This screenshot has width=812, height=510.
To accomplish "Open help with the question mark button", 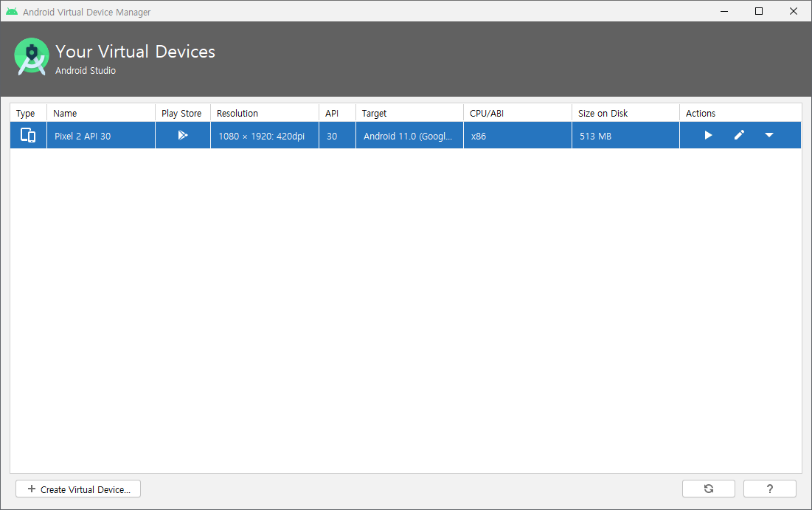I will coord(769,489).
